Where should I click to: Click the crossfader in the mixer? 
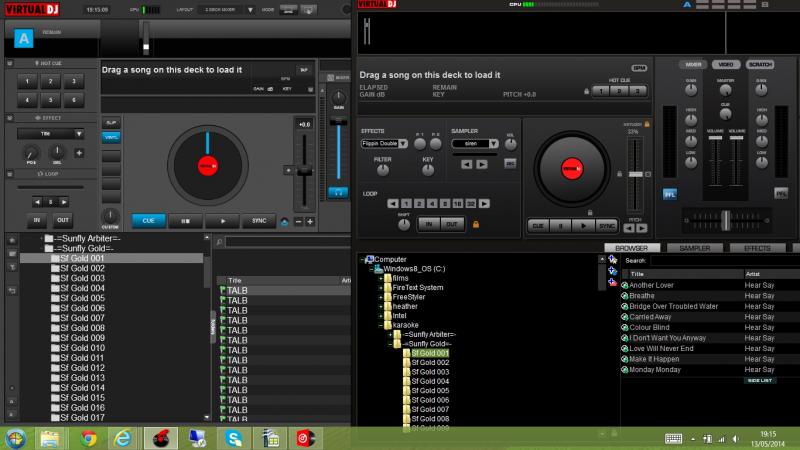pyautogui.click(x=725, y=220)
